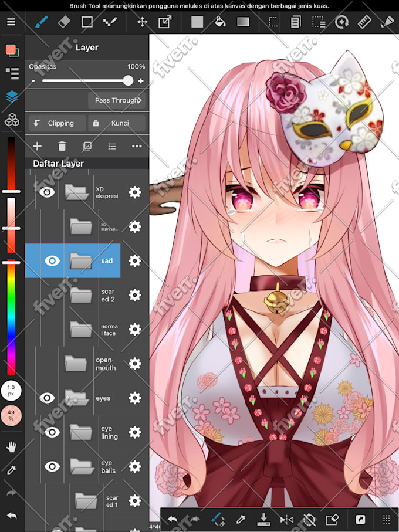
Task: Toggle the Kunci lock option
Action: (117, 123)
